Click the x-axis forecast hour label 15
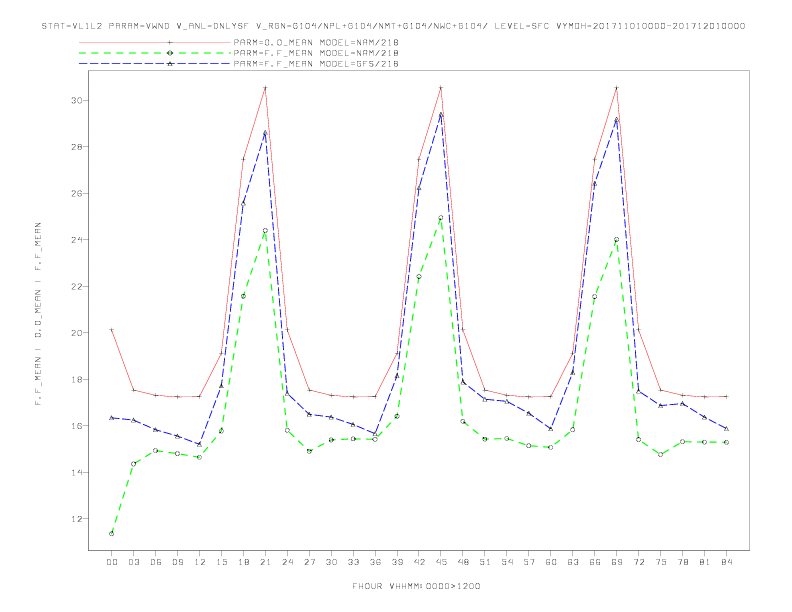Viewport: 792px width, 612px height. [221, 562]
